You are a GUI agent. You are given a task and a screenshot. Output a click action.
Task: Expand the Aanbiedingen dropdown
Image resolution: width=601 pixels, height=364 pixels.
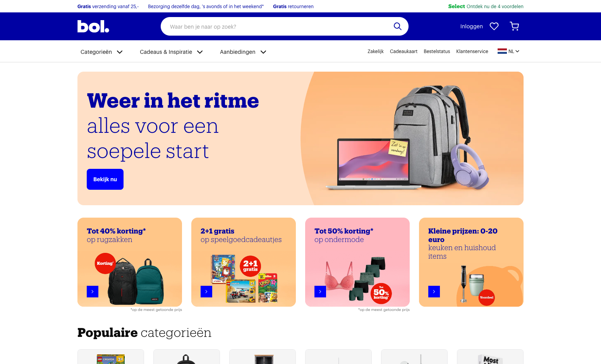[x=243, y=52]
